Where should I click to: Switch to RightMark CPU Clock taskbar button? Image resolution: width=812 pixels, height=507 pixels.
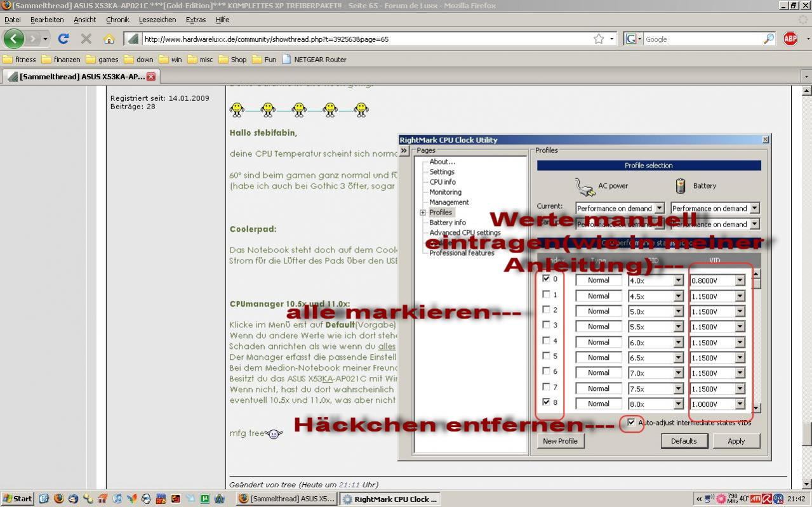coord(390,499)
